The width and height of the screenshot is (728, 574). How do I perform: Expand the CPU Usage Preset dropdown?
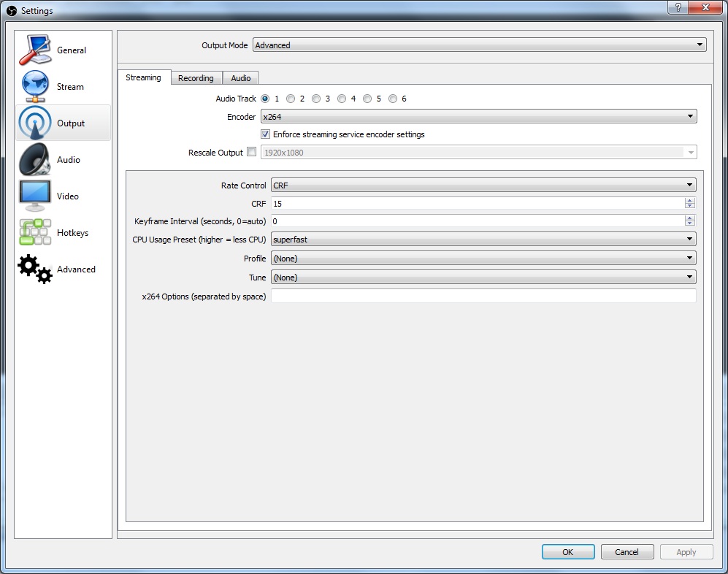point(483,240)
